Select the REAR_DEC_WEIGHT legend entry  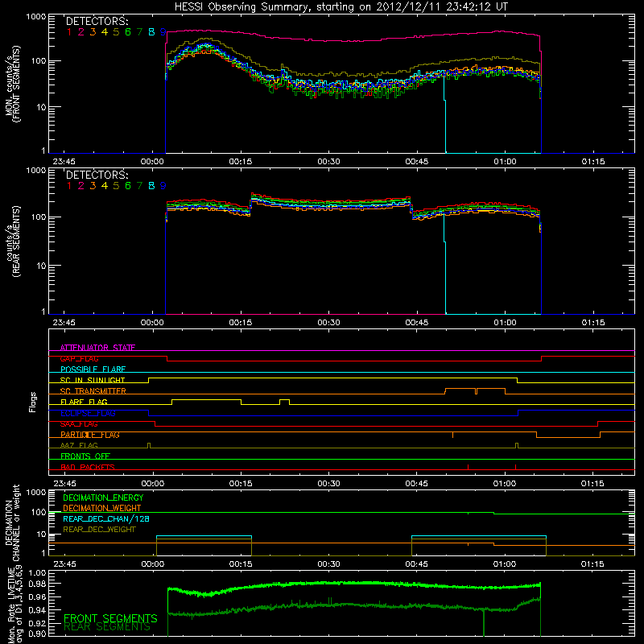tap(99, 530)
